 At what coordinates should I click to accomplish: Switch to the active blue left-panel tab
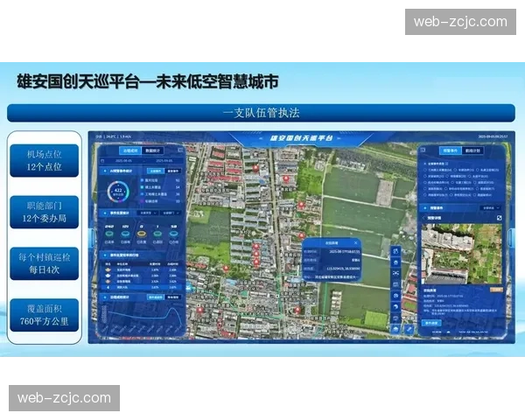pos(130,150)
